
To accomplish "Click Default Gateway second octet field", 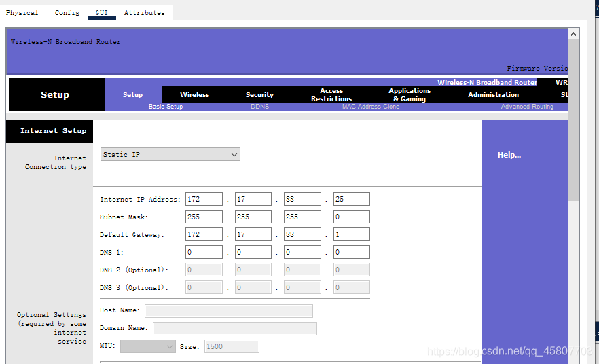I will (x=253, y=234).
